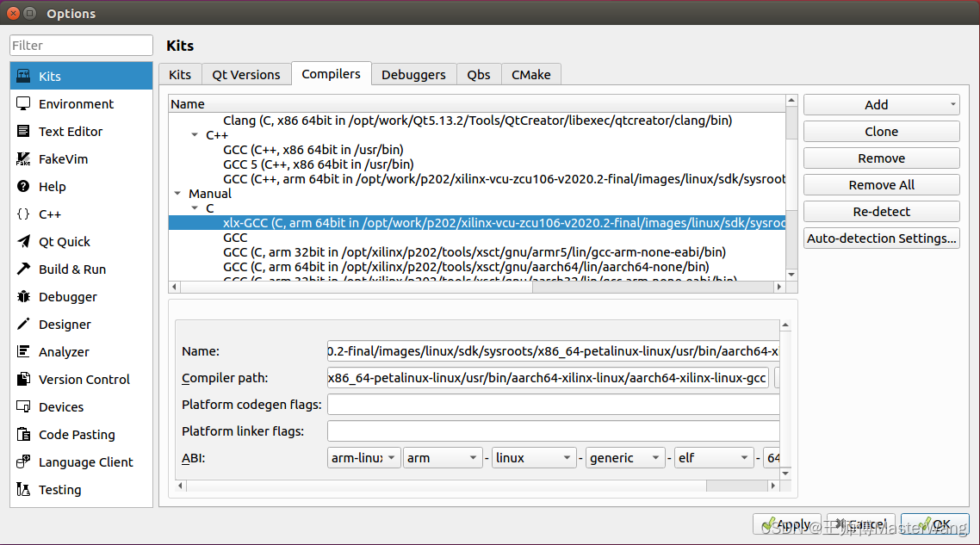
Task: Click details panel scroll down arrow
Action: [x=785, y=474]
